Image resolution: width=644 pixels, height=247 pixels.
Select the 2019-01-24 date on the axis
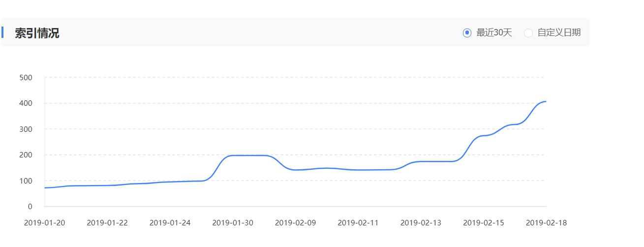point(170,223)
